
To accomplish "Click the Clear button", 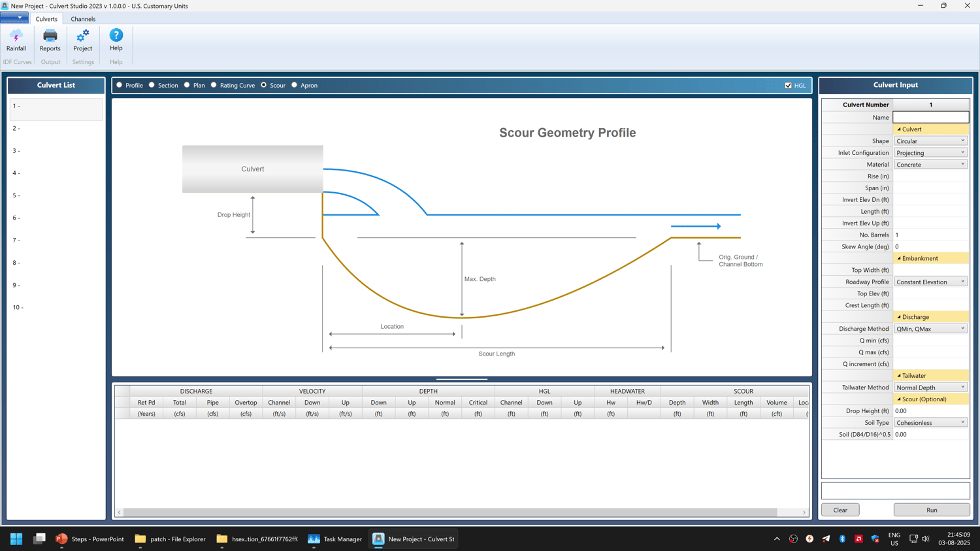I will coord(840,510).
